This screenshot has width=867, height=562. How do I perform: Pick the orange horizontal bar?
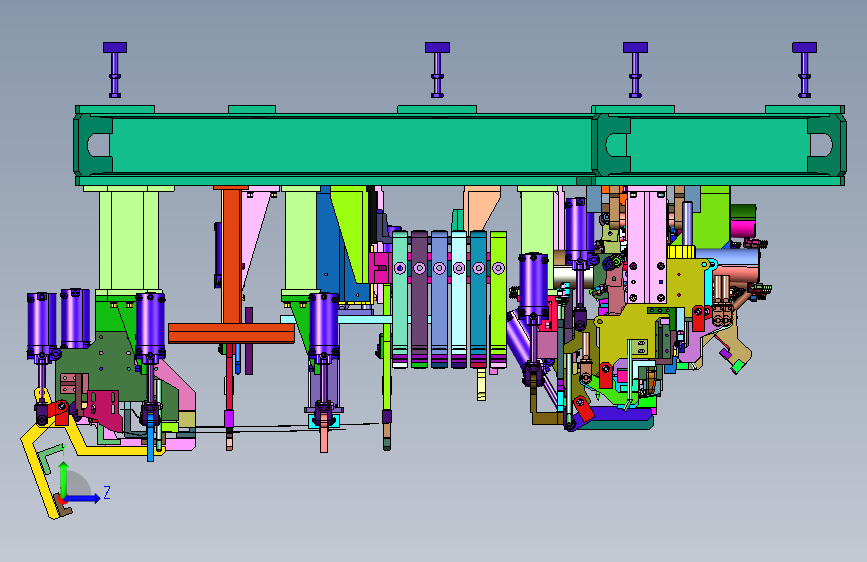[231, 333]
